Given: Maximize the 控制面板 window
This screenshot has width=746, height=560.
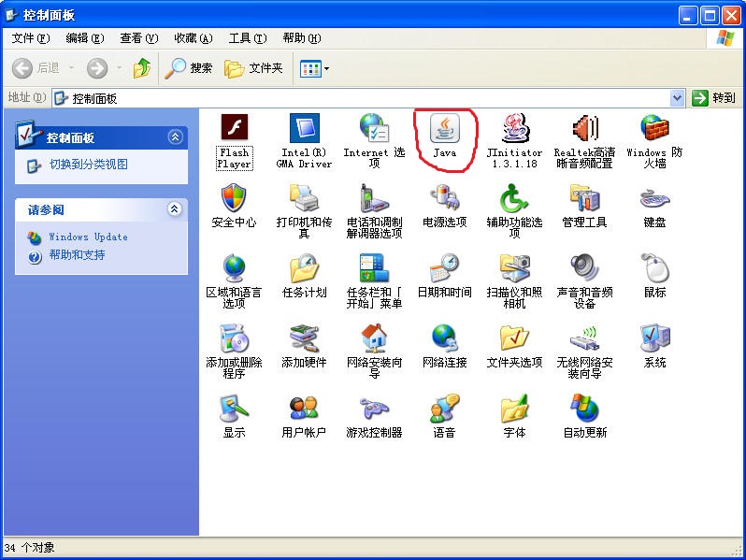Looking at the screenshot, I should coord(710,16).
